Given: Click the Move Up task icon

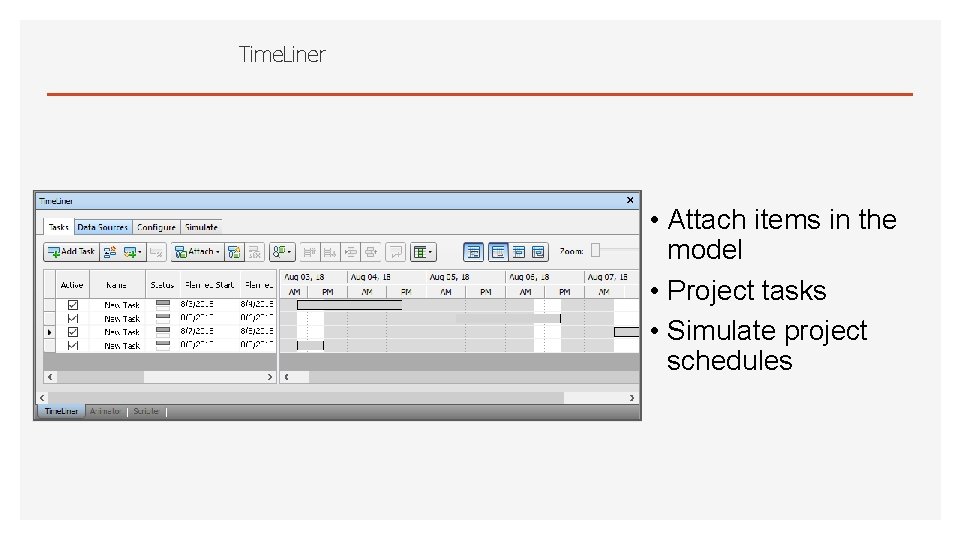Looking at the screenshot, I should pyautogui.click(x=310, y=252).
